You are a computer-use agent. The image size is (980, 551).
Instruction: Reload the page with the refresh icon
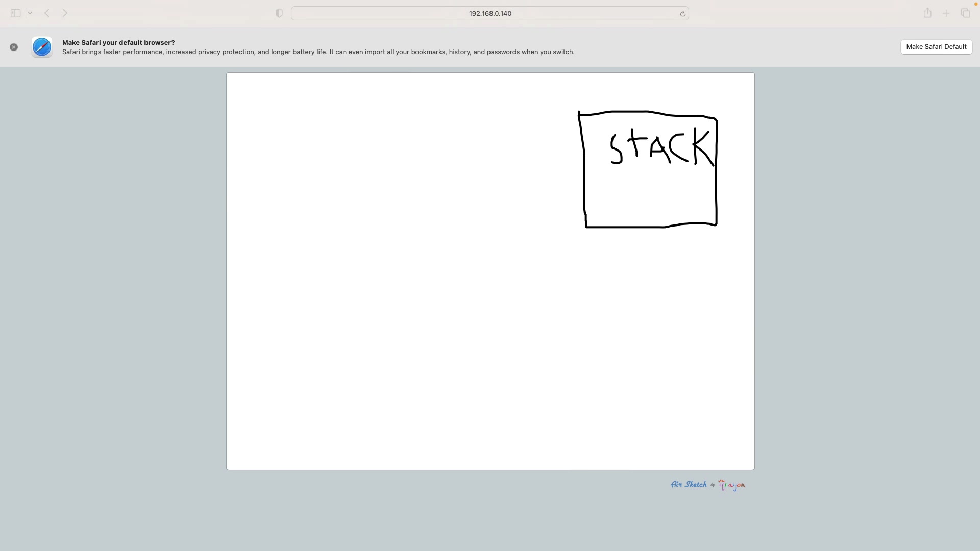(x=682, y=14)
